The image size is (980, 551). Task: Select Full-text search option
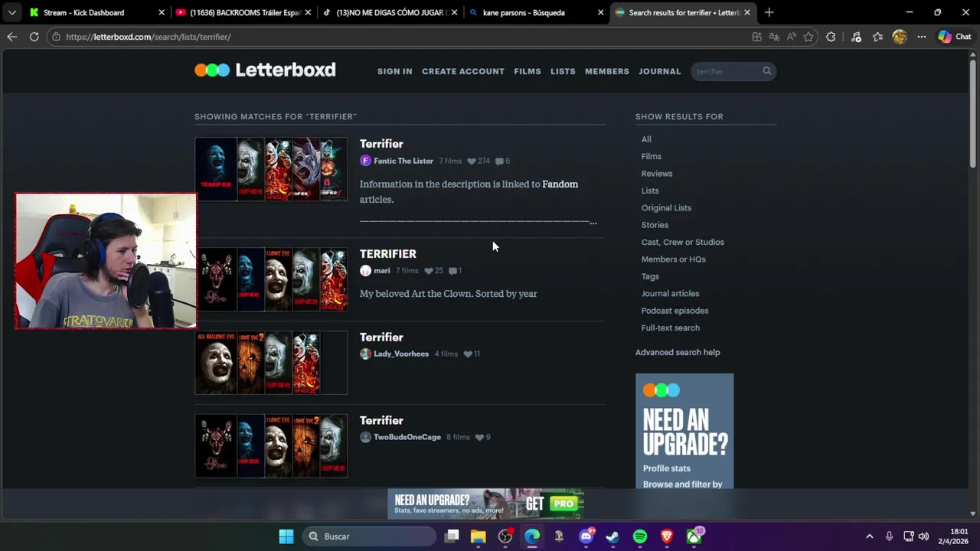coord(671,328)
